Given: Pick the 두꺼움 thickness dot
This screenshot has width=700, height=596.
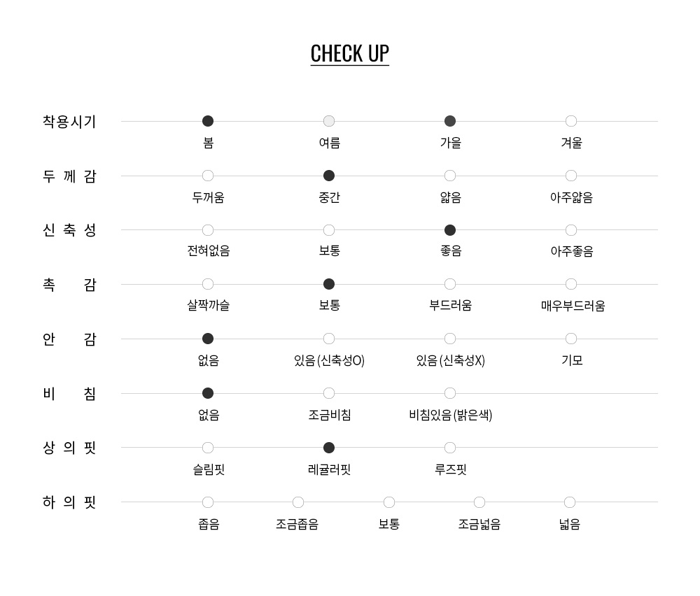Looking at the screenshot, I should point(208,176).
